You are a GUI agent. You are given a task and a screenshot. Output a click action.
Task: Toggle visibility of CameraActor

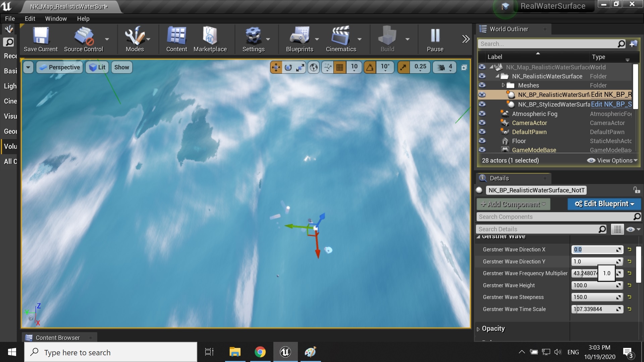click(482, 123)
